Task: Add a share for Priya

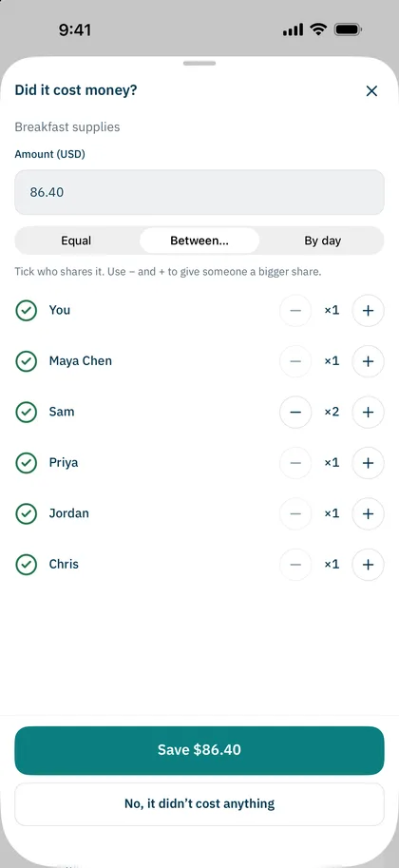Action: pos(368,463)
